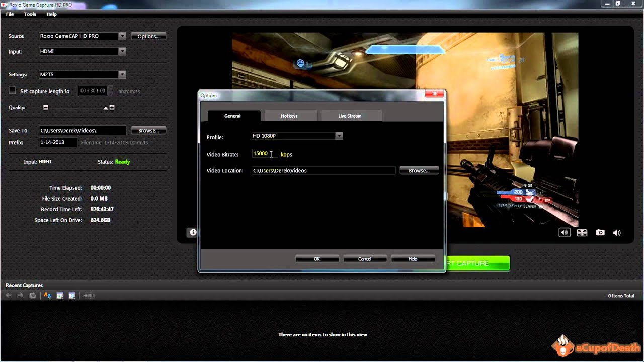The width and height of the screenshot is (644, 362).
Task: Click the Ready status text
Action: [122, 162]
